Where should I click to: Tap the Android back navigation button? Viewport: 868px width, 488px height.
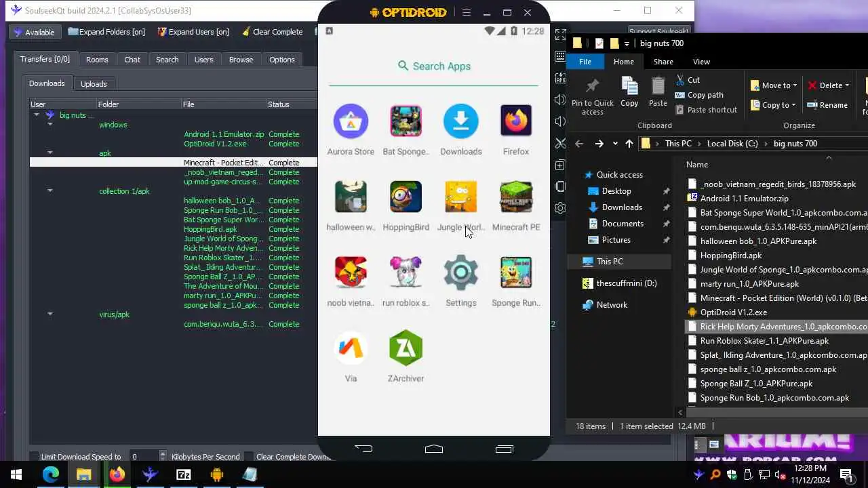(x=363, y=449)
